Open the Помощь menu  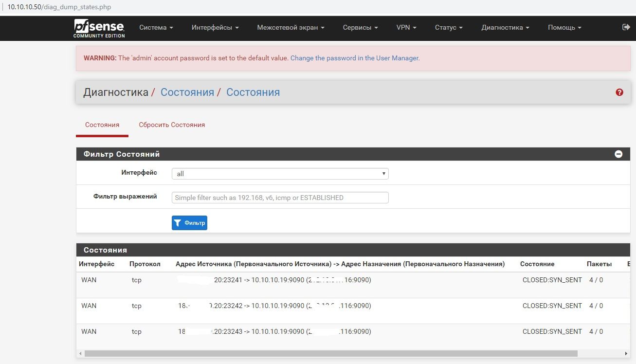pyautogui.click(x=564, y=28)
